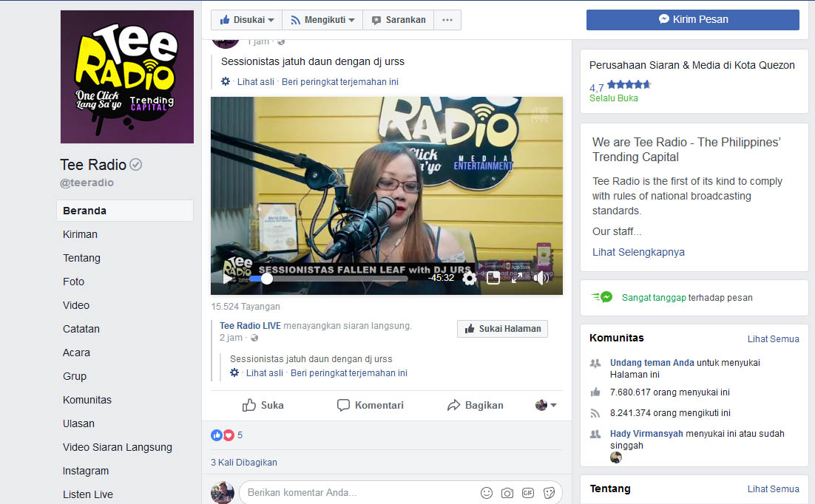This screenshot has width=815, height=504.
Task: Add a sticker to the comment
Action: (x=549, y=493)
